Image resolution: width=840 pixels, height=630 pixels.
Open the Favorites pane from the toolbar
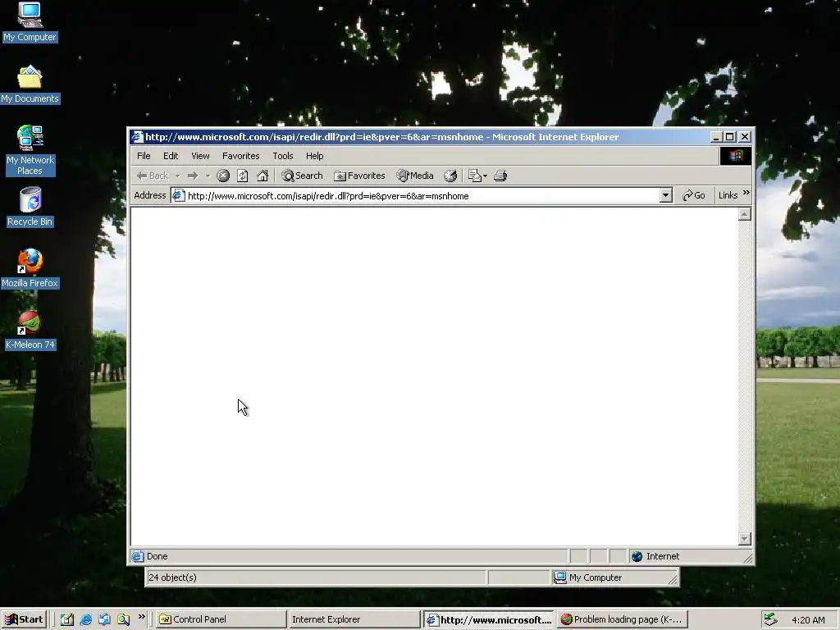359,176
